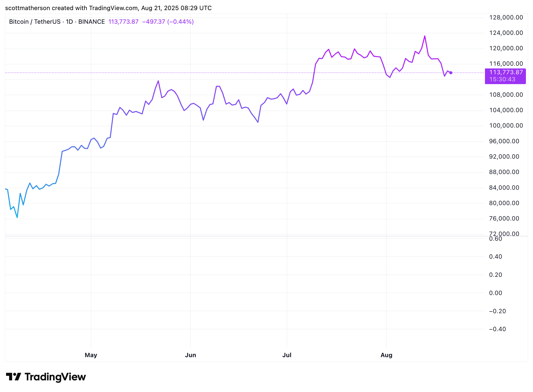Click the 0.00 indicator axis label
The height and width of the screenshot is (392, 533).
coord(496,293)
